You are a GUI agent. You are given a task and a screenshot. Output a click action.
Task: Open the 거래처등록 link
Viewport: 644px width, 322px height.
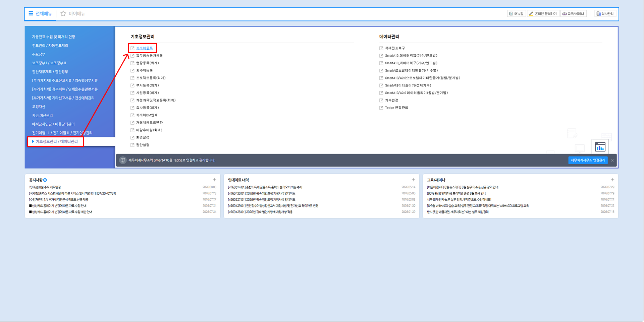point(144,48)
